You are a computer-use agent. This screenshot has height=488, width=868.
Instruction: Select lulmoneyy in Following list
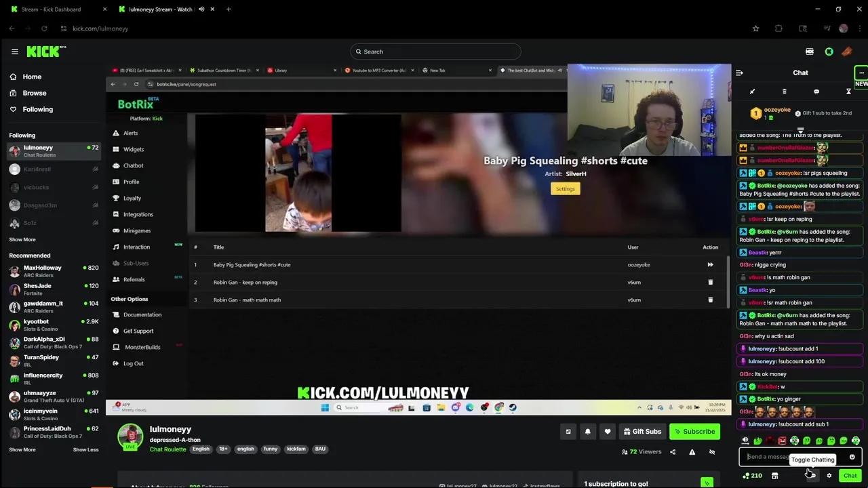[53, 151]
